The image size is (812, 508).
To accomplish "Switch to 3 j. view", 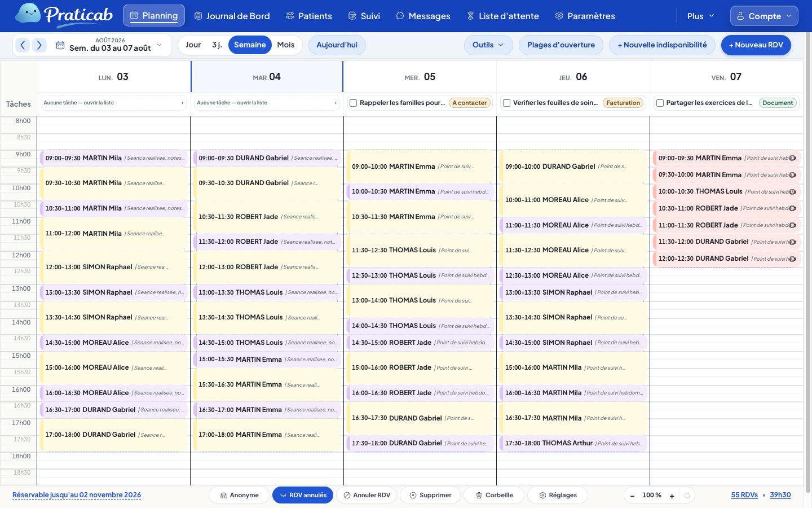I will coord(217,45).
